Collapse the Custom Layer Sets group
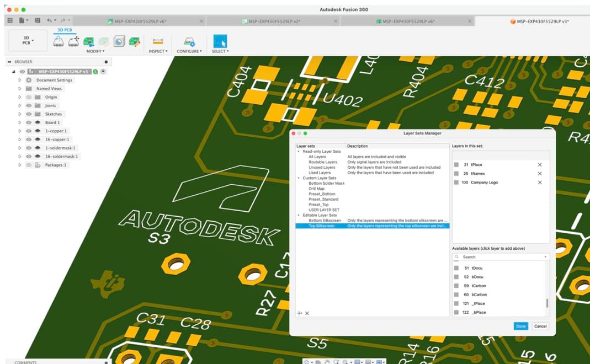Viewport: 590px width, 364px height. tap(299, 178)
